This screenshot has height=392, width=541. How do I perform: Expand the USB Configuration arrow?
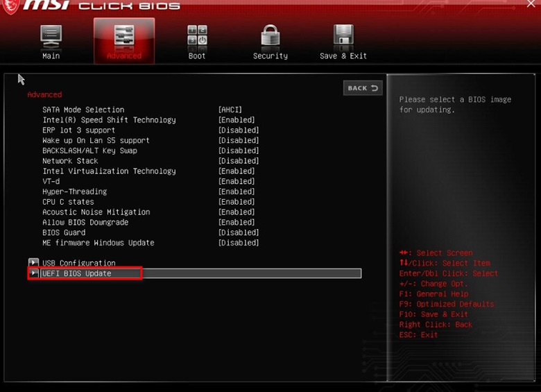[33, 262]
